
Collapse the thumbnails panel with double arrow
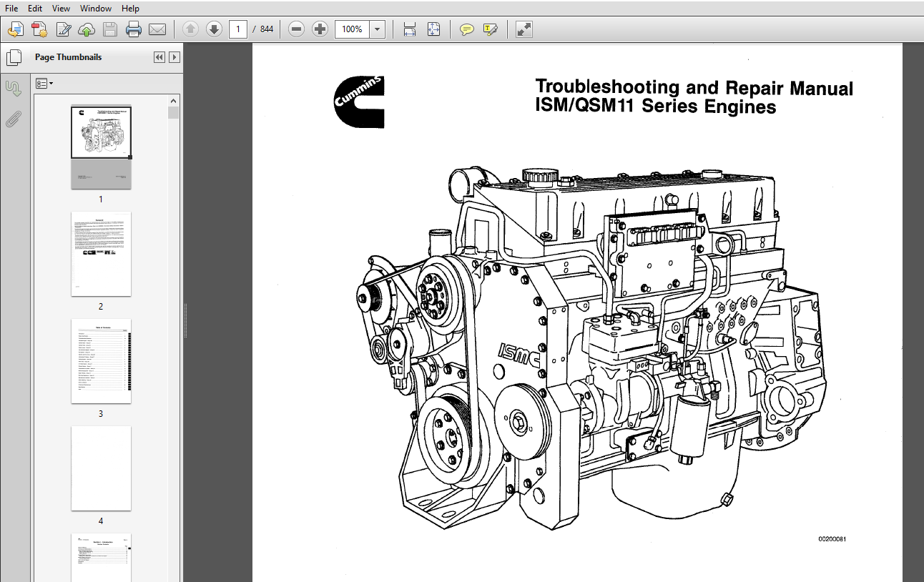tap(159, 57)
